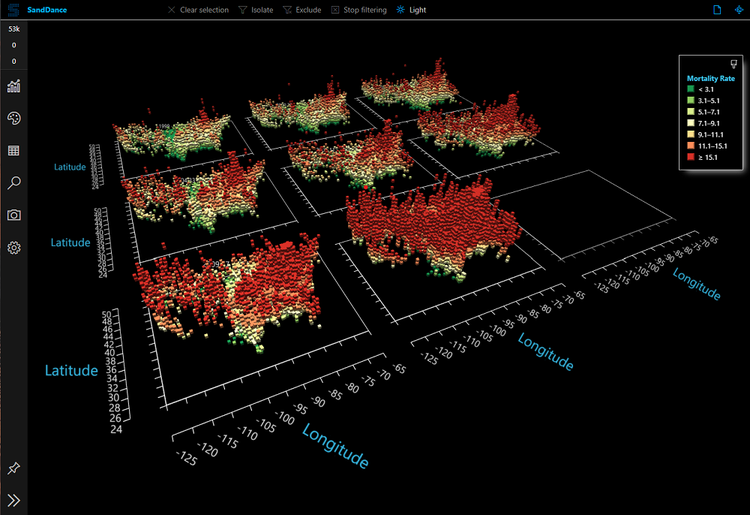Toggle the legend pin icon

pos(735,63)
